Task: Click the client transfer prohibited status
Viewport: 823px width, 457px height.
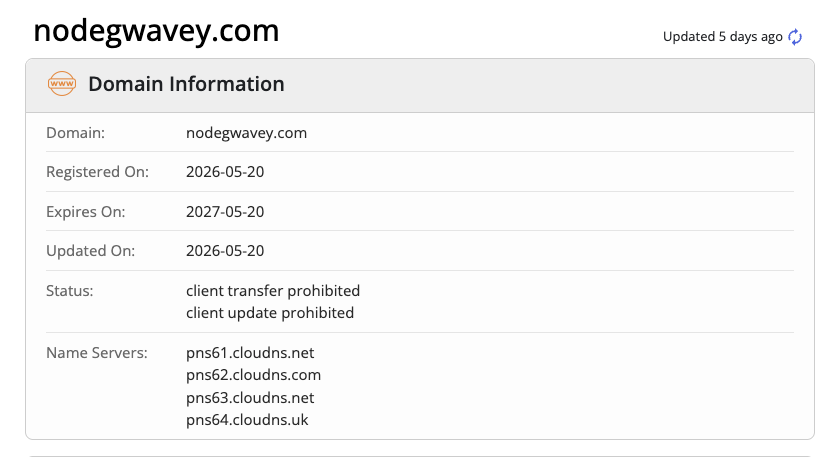Action: (273, 291)
